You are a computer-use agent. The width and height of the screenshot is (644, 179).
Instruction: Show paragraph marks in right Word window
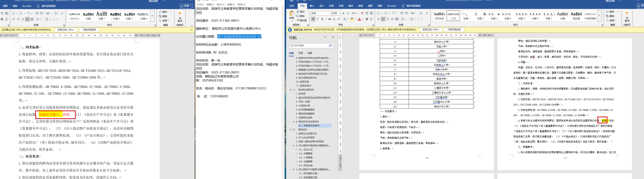coord(427,13)
